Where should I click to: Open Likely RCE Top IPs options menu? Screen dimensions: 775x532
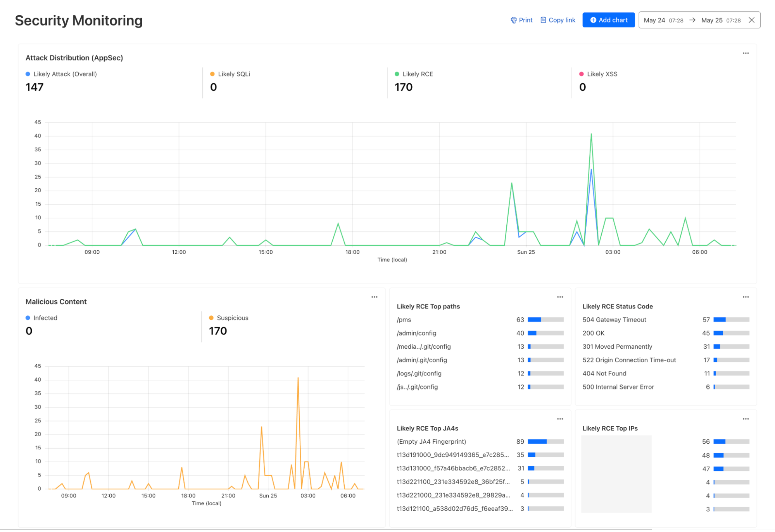pos(746,419)
